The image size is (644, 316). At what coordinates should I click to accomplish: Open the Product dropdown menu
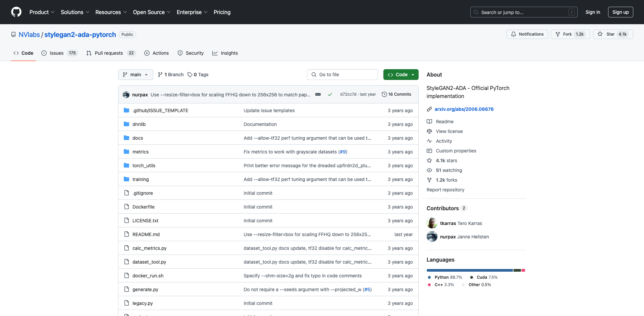pyautogui.click(x=42, y=12)
